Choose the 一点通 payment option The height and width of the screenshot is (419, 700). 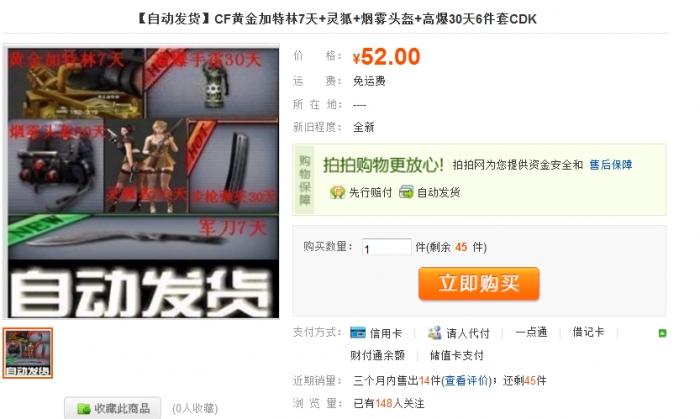pyautogui.click(x=531, y=332)
